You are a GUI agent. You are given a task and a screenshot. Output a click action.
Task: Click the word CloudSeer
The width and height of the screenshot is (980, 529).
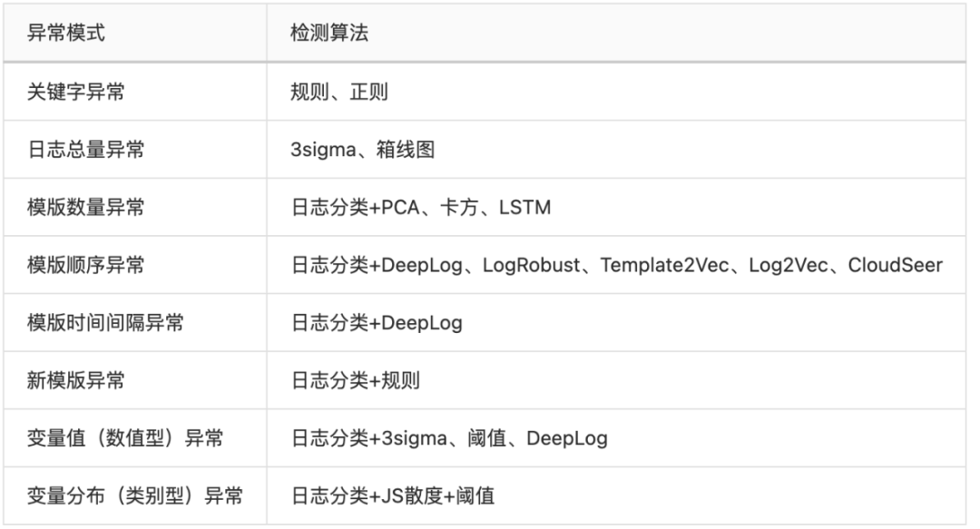[x=894, y=265]
